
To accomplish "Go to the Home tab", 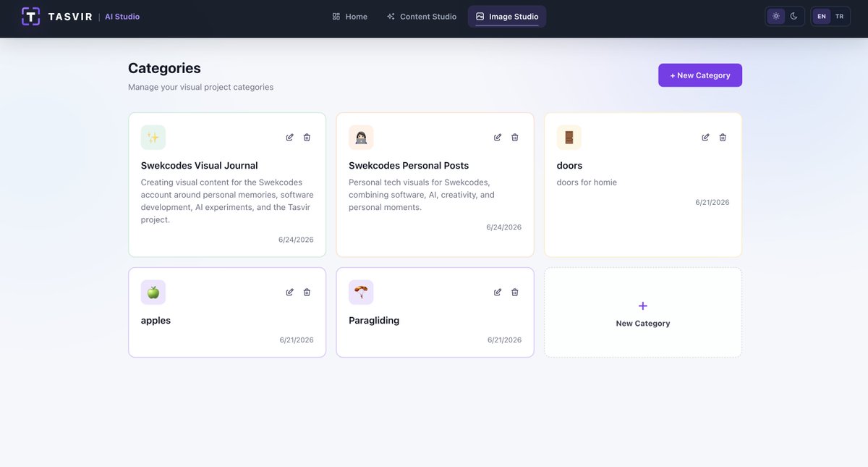I will point(350,16).
